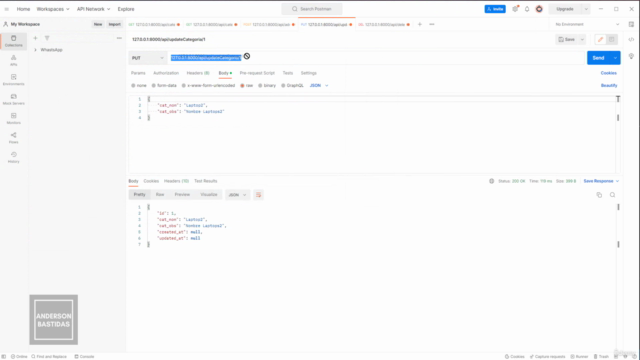Click the Beautify link
Viewport: 640px width, 360px height.
coord(609,86)
